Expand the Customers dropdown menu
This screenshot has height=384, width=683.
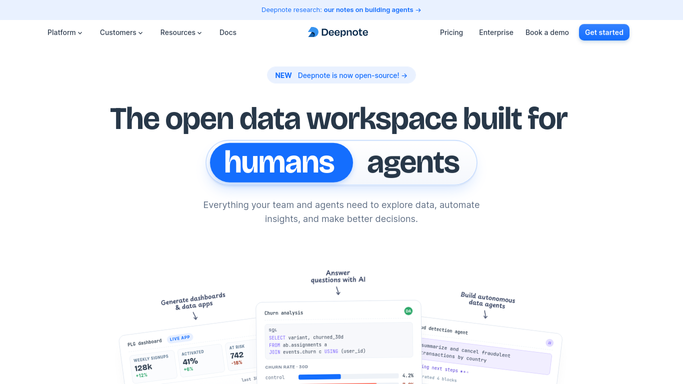point(121,32)
